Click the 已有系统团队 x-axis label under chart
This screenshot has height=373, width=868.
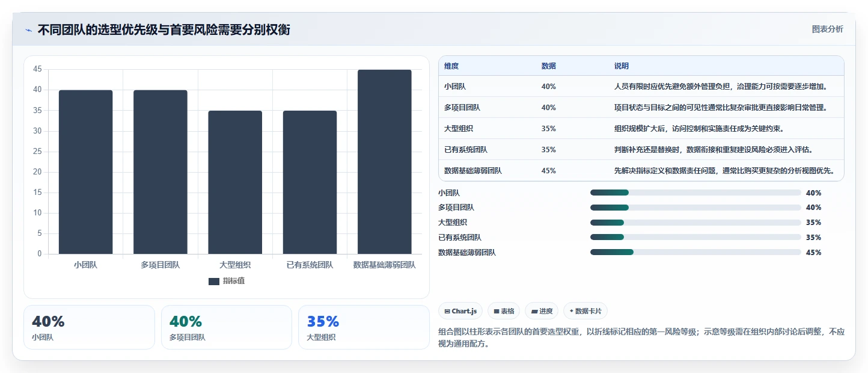[310, 265]
